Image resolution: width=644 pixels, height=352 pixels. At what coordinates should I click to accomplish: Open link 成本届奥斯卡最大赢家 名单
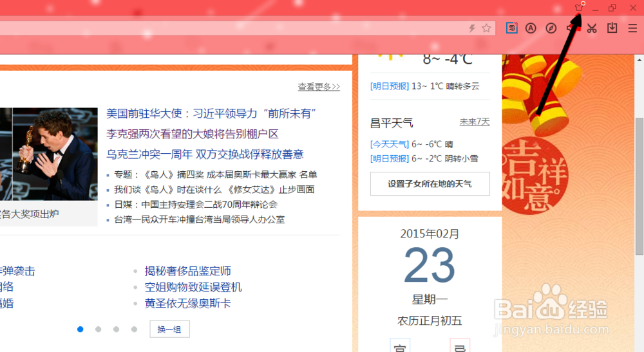[x=261, y=175]
